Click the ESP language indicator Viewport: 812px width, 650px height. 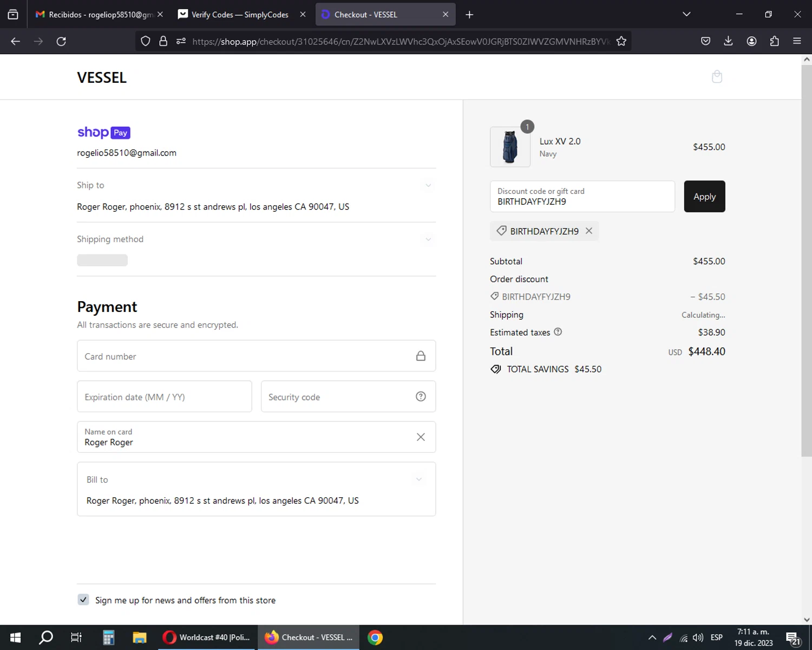point(716,638)
